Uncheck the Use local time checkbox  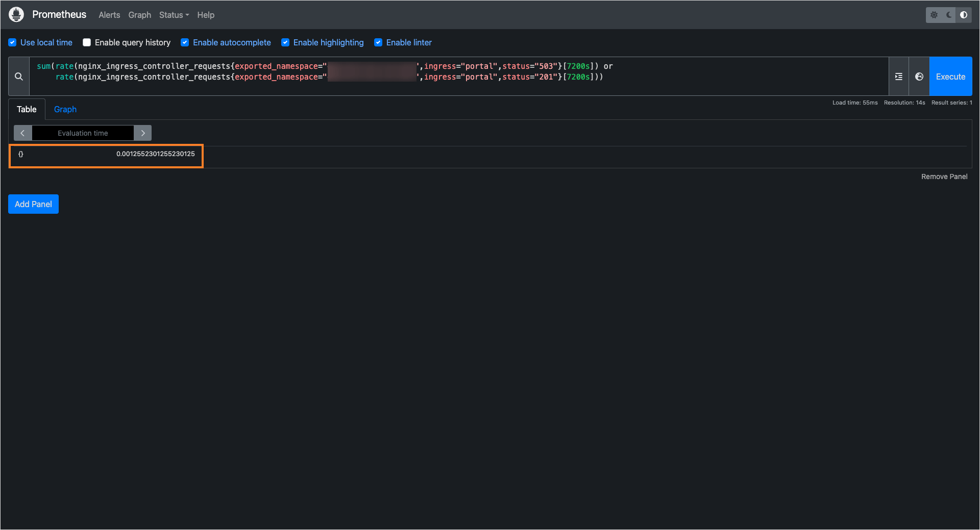12,42
